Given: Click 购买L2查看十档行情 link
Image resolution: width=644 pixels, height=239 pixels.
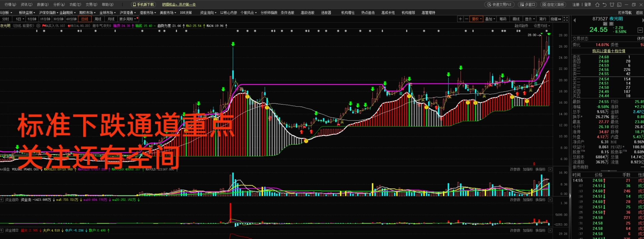Looking at the screenshot, I should [x=609, y=51].
